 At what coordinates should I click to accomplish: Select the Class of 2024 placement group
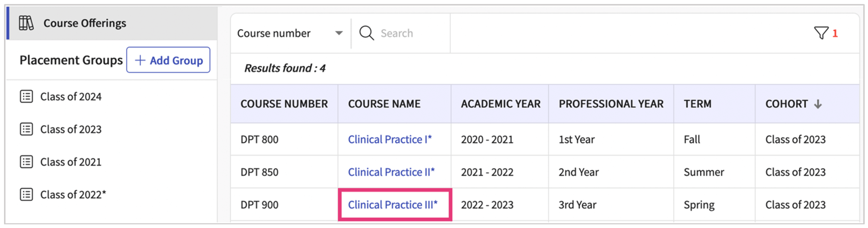pyautogui.click(x=71, y=96)
